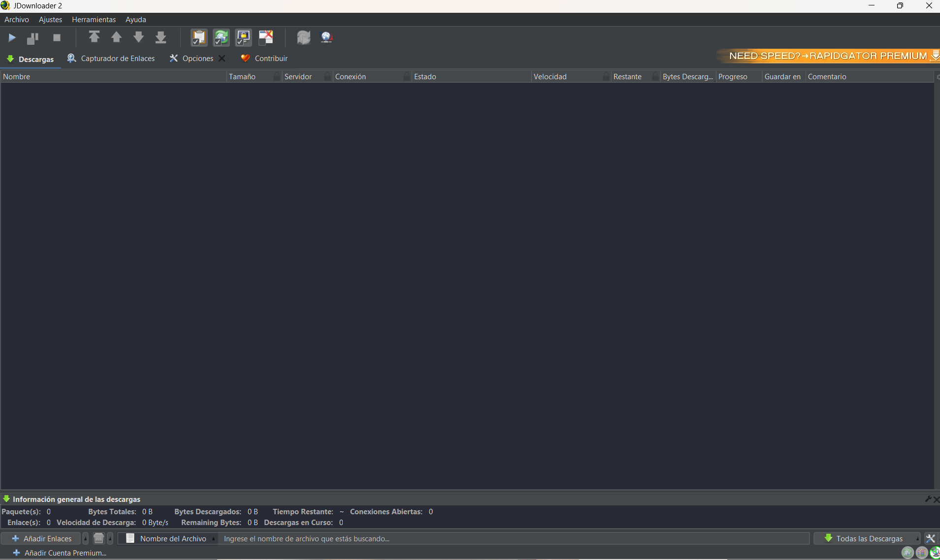Stop all downloads with the stop icon
This screenshot has height=560, width=940.
point(57,38)
